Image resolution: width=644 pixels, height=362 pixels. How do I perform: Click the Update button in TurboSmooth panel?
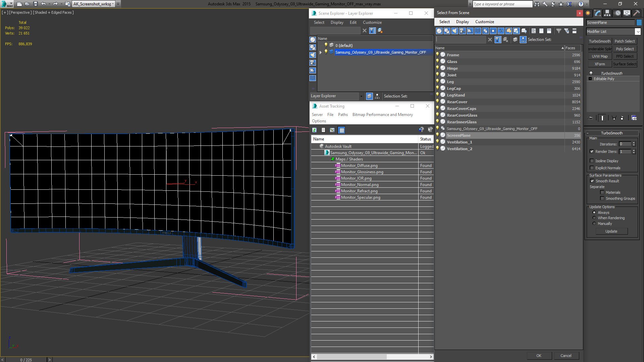611,231
